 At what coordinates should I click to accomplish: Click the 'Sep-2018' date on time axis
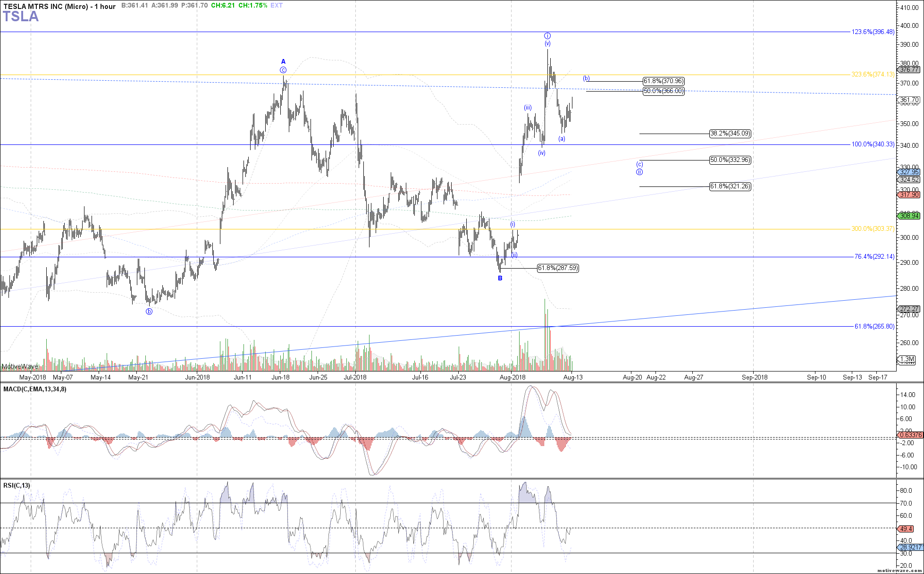[x=755, y=377]
